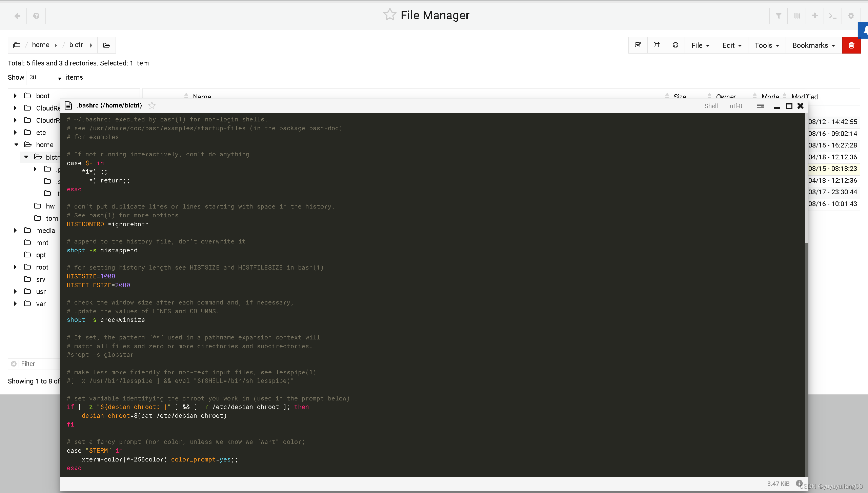
Task: Open the Bookmarks menu
Action: (x=813, y=45)
